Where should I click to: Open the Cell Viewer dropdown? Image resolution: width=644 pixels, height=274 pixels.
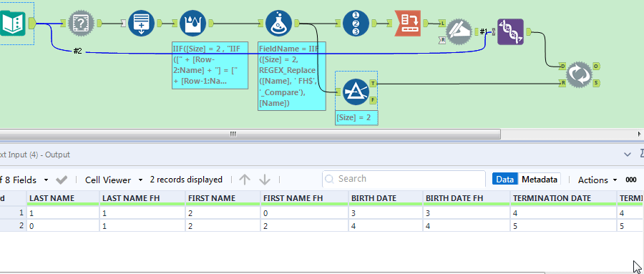click(114, 180)
